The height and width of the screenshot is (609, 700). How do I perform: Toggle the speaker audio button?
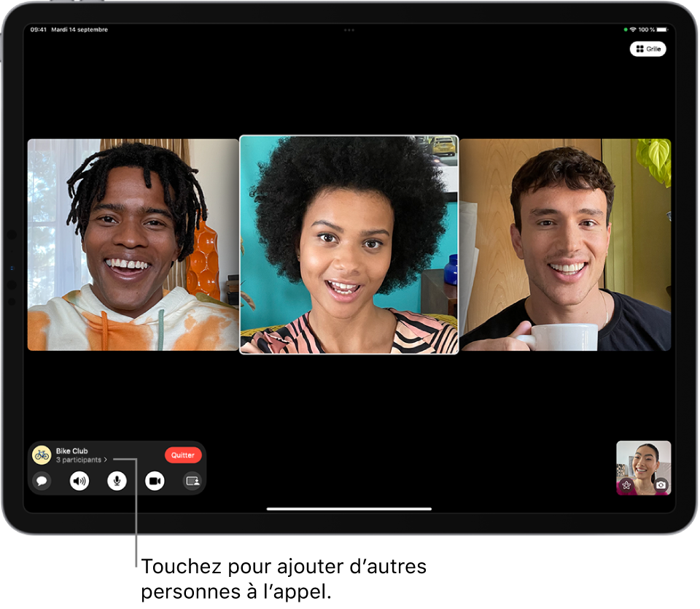pyautogui.click(x=79, y=481)
